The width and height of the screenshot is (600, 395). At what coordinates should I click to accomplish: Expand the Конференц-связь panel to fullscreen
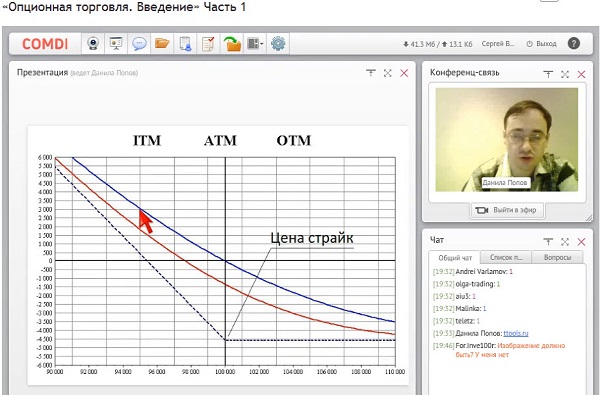pyautogui.click(x=565, y=74)
